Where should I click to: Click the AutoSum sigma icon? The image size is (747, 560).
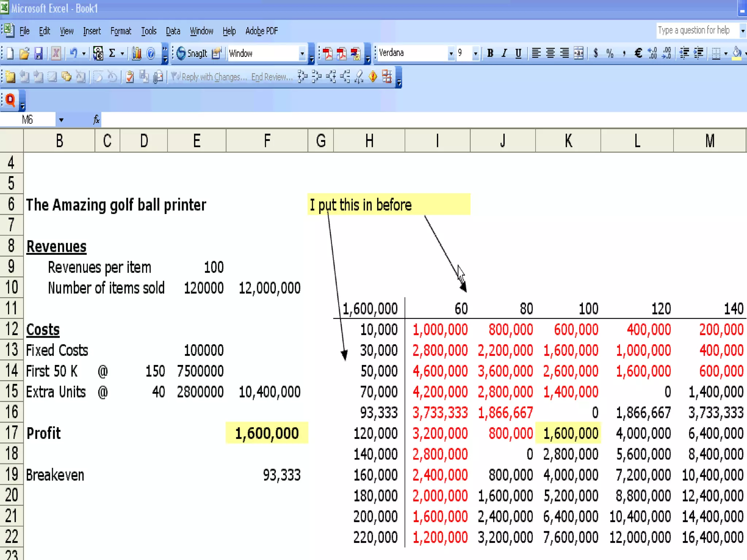tap(112, 54)
